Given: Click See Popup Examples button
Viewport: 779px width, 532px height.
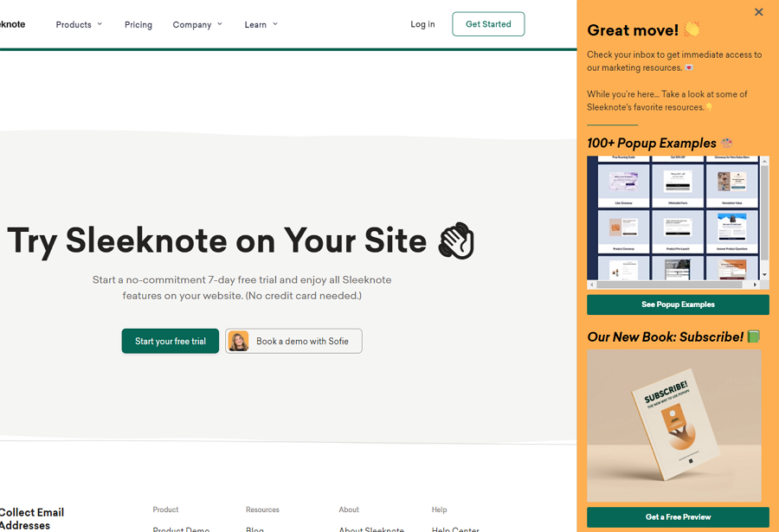Looking at the screenshot, I should tap(678, 304).
